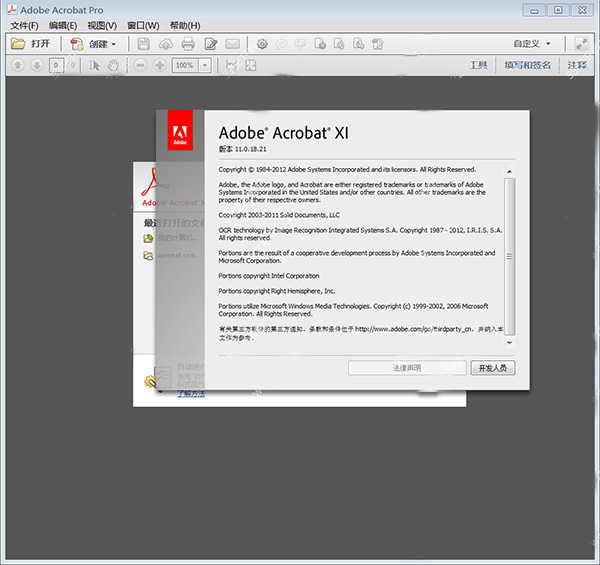
Task: Click the insert page document icon
Action: point(339,44)
